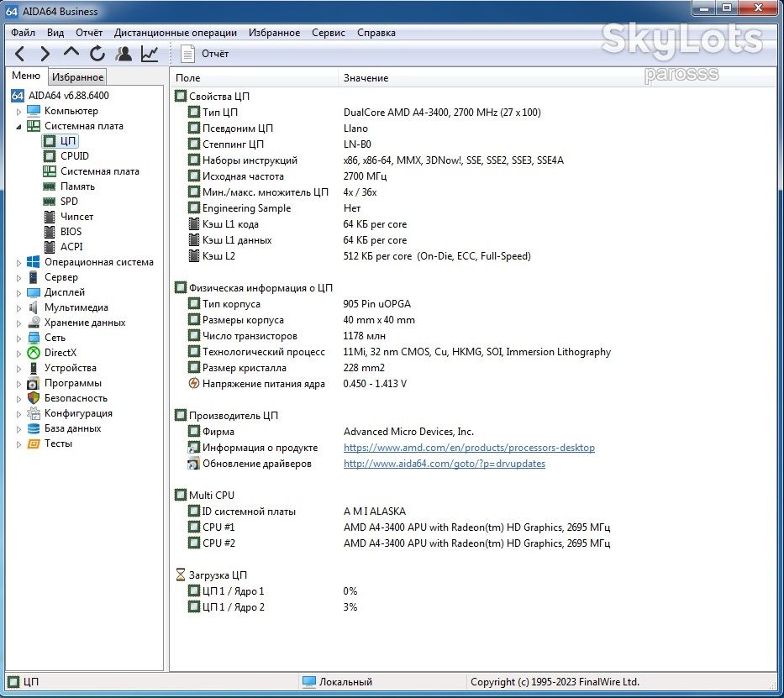This screenshot has width=784, height=698.
Task: Click the Отчёт toolbar button label
Action: coord(215,54)
